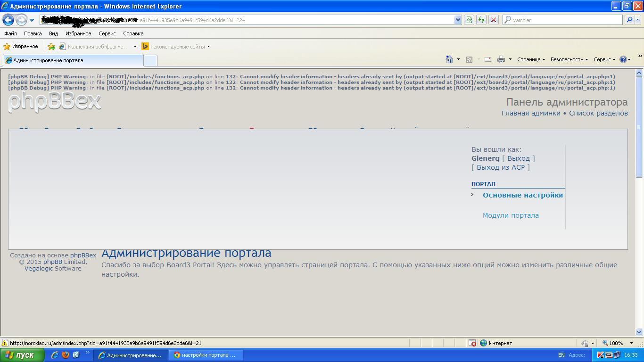
Task: Open the Избранное menu in menu bar
Action: point(78,33)
